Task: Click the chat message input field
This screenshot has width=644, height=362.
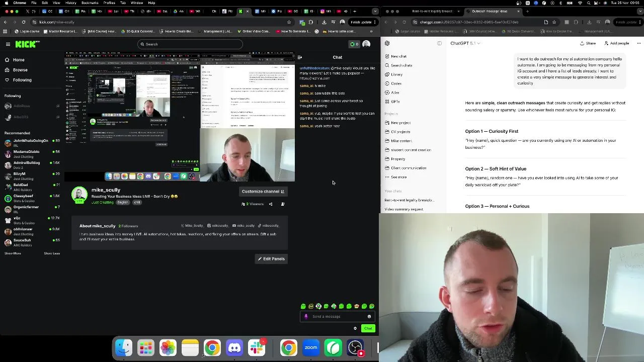Action: click(x=337, y=317)
